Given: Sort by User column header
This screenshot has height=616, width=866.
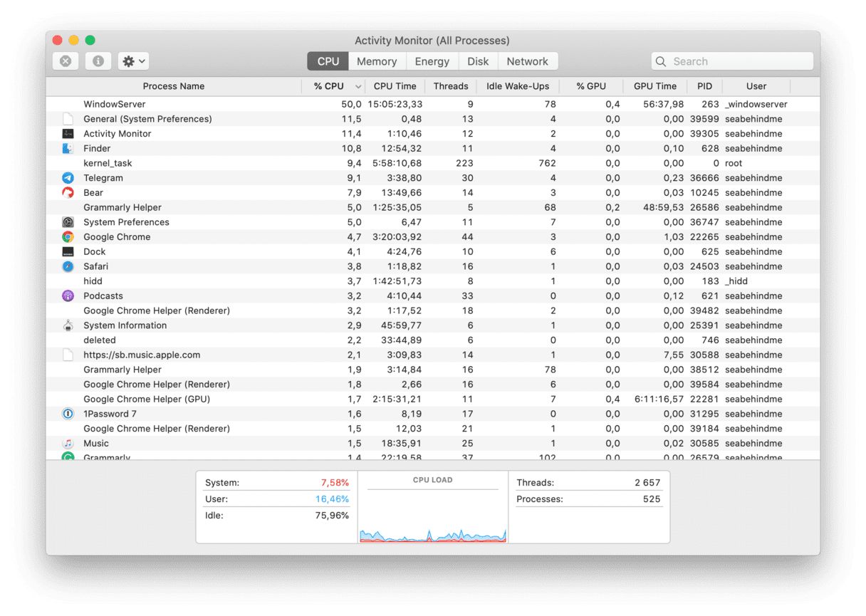Looking at the screenshot, I should point(756,86).
